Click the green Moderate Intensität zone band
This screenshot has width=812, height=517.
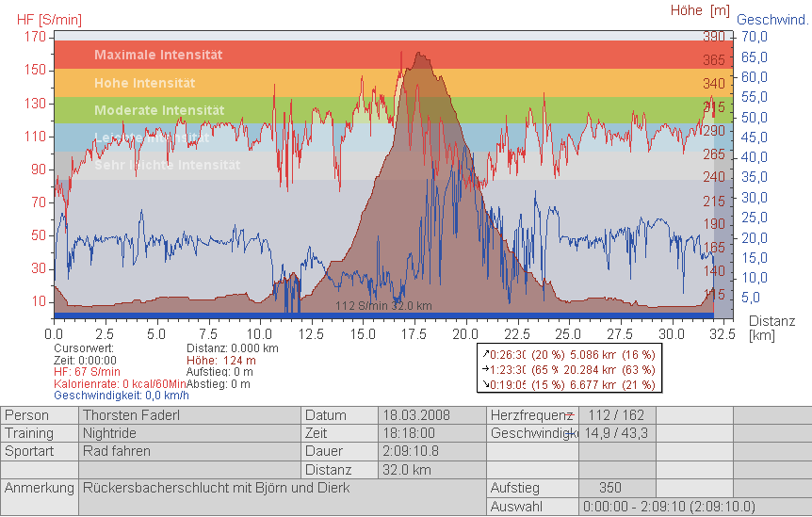283,110
